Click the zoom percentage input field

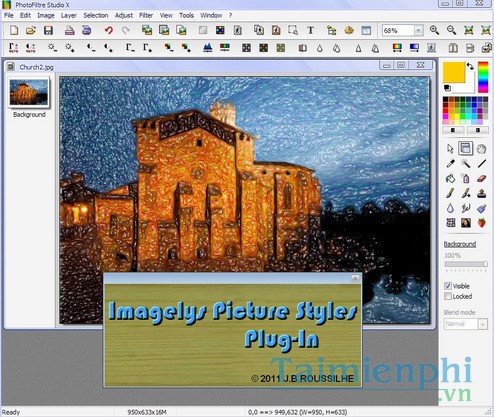(398, 30)
